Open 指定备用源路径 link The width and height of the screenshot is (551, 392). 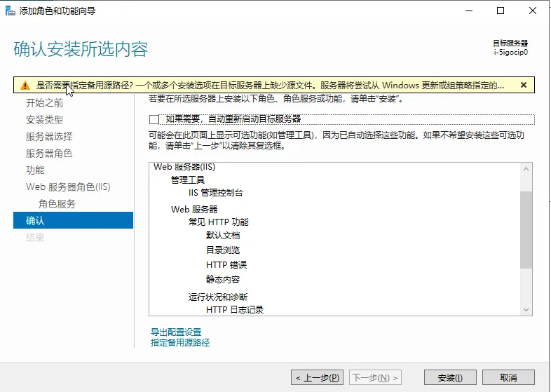point(180,342)
